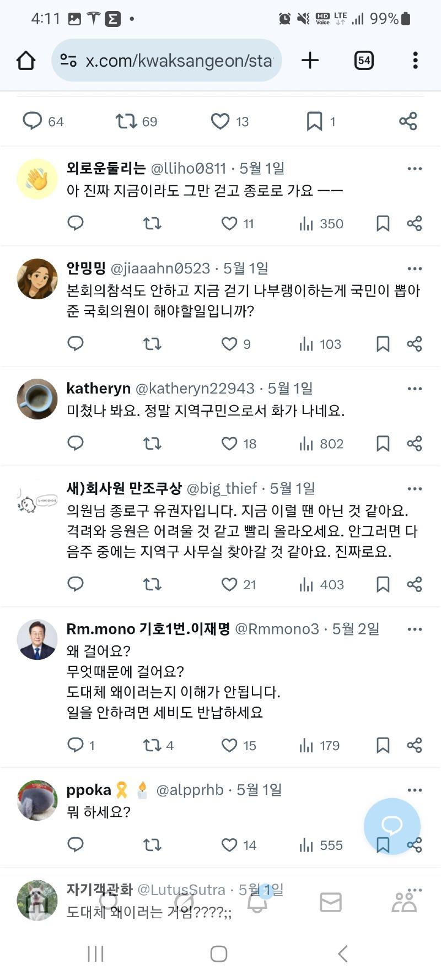Open a new browser tab

point(309,61)
